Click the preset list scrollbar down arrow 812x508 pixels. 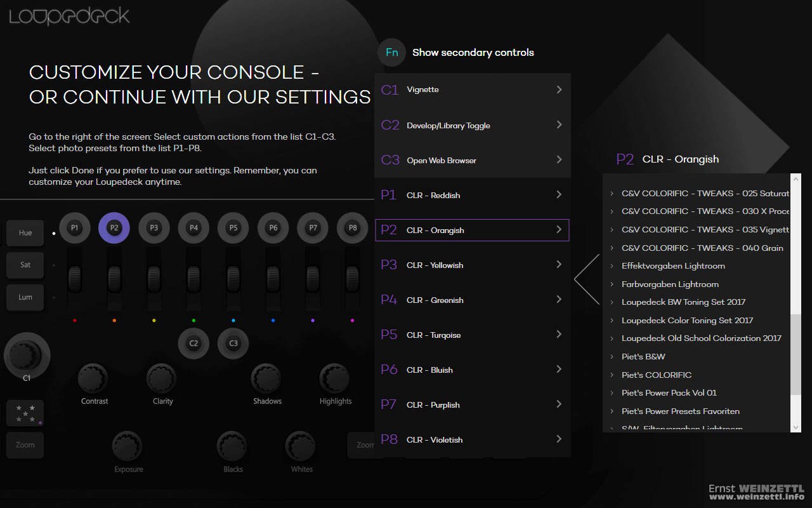(796, 428)
